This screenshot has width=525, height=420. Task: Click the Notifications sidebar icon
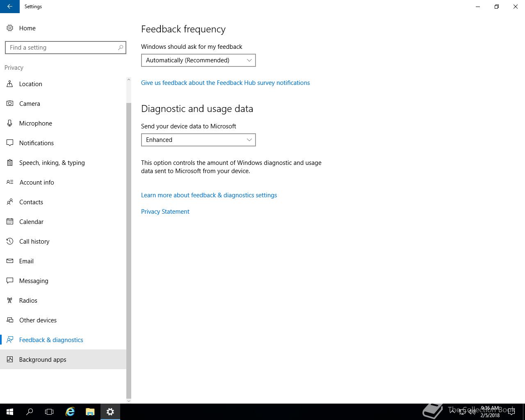(x=10, y=143)
